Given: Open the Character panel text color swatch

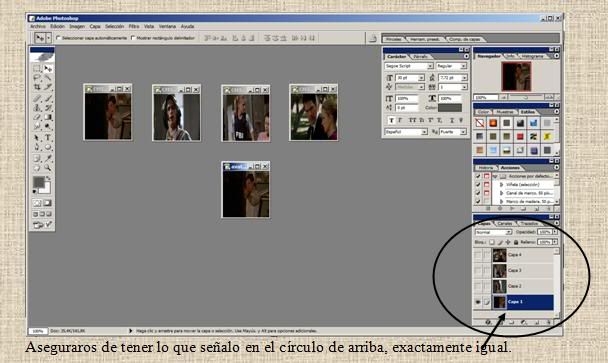Looking at the screenshot, I should [x=450, y=107].
